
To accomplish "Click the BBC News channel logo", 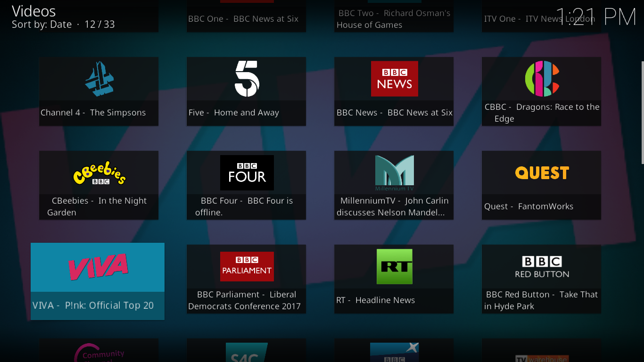I will point(394,79).
